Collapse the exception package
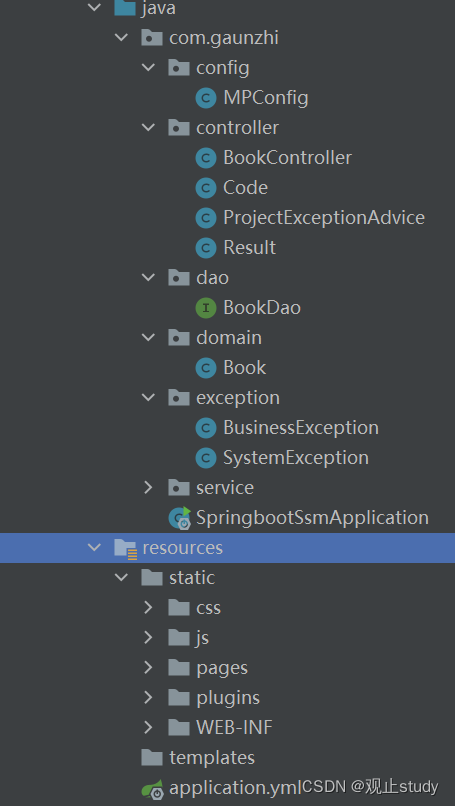The width and height of the screenshot is (455, 806). coord(149,398)
